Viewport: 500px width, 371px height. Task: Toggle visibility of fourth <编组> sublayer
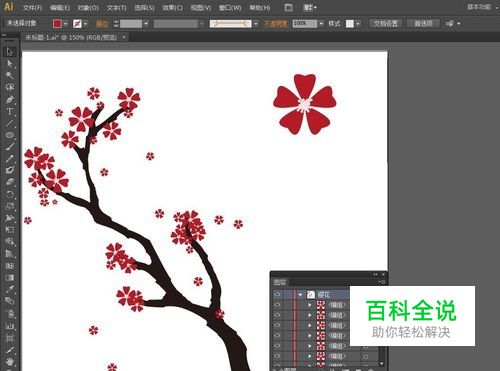pos(277,336)
